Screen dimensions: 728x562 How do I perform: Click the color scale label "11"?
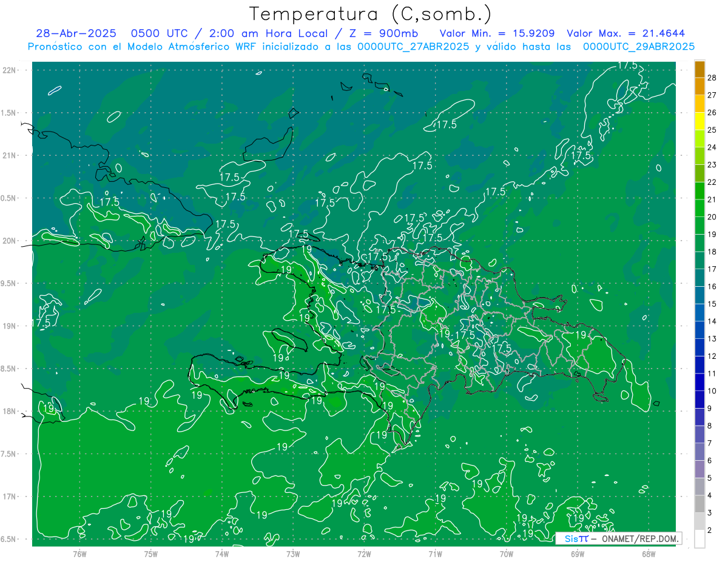pos(712,373)
